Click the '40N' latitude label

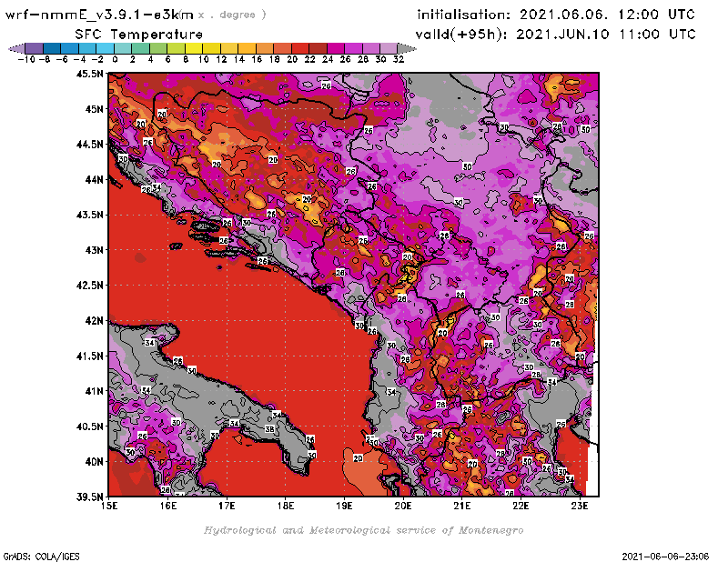94,461
